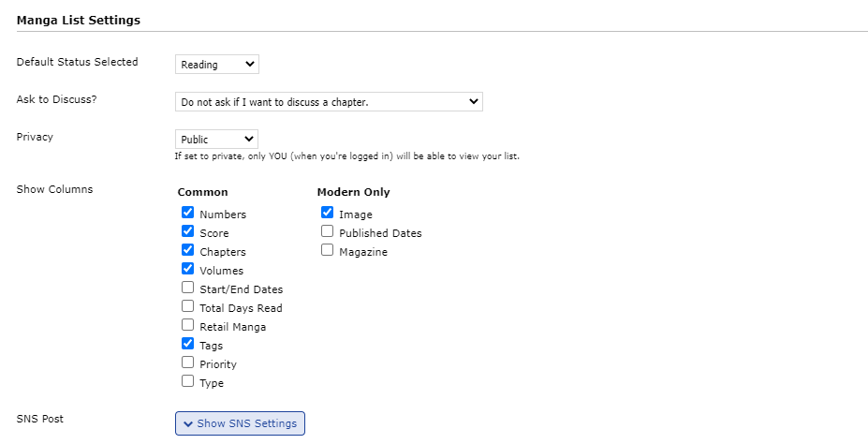Enable the Start/End Dates checkbox
Screen dimensions: 868x444
point(188,289)
